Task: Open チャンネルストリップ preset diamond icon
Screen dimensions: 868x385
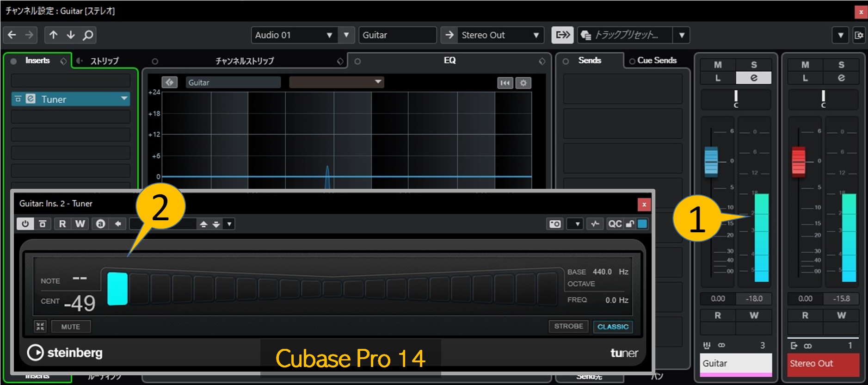Action: tap(340, 62)
